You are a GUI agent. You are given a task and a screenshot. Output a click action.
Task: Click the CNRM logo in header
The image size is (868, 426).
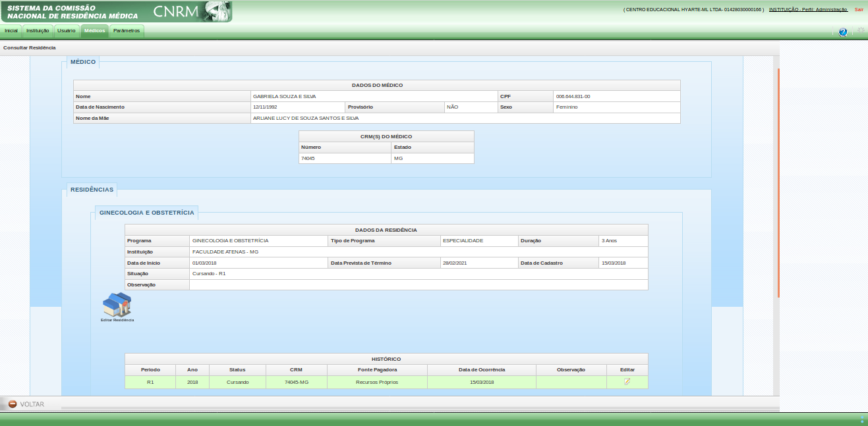(191, 11)
